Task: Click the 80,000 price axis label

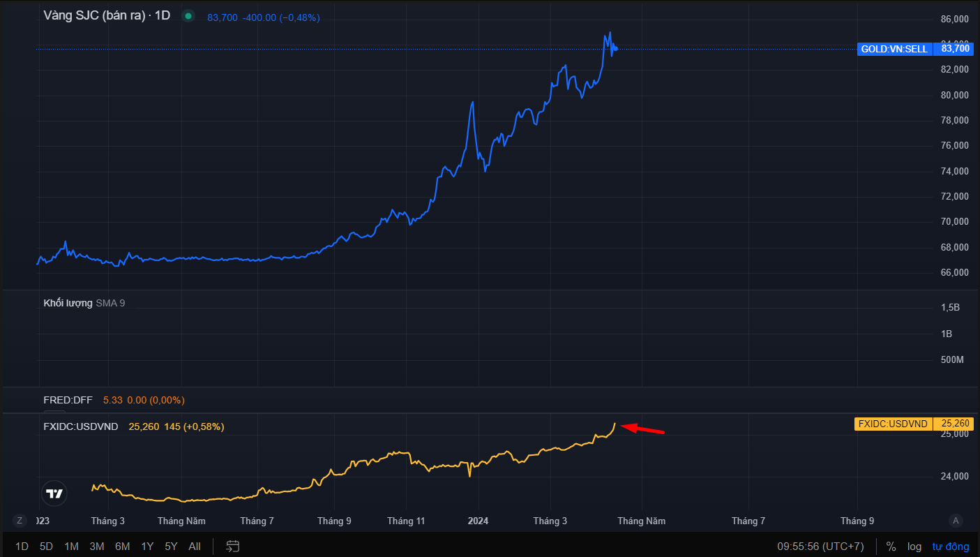Action: coord(955,95)
